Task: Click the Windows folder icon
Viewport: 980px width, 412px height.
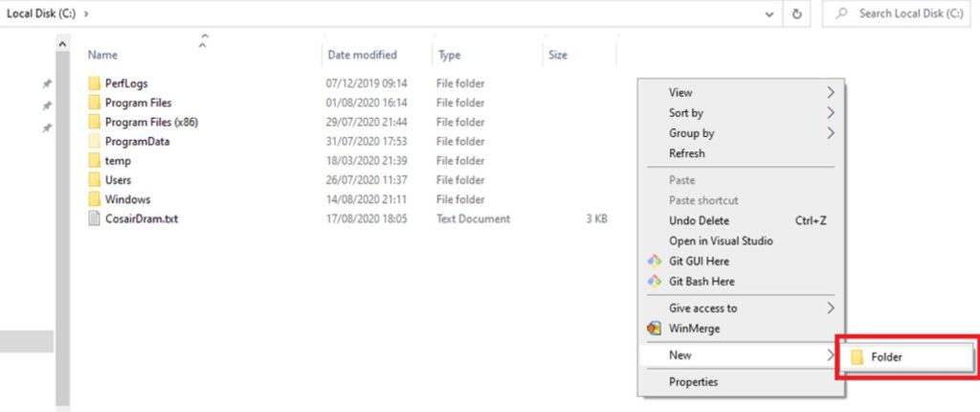Action: coord(94,199)
